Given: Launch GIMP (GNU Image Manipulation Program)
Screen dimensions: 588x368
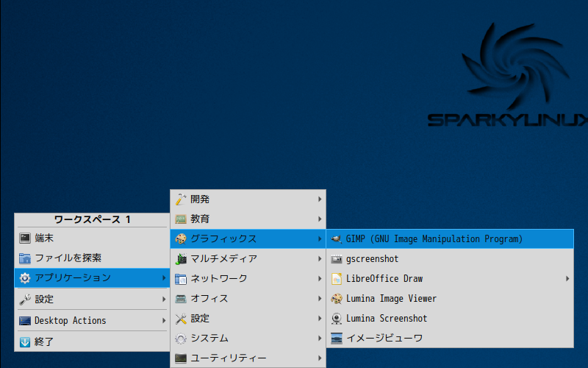Looking at the screenshot, I should coord(450,238).
